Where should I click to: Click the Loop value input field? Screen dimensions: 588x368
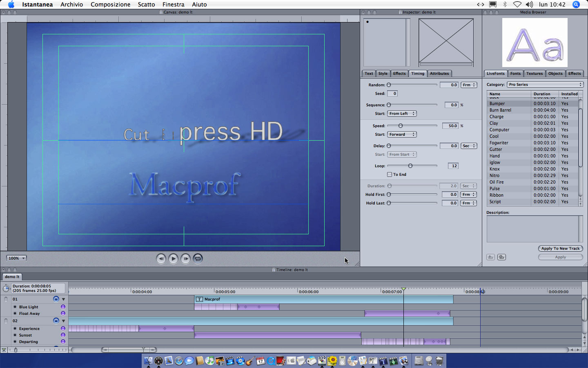pyautogui.click(x=453, y=166)
